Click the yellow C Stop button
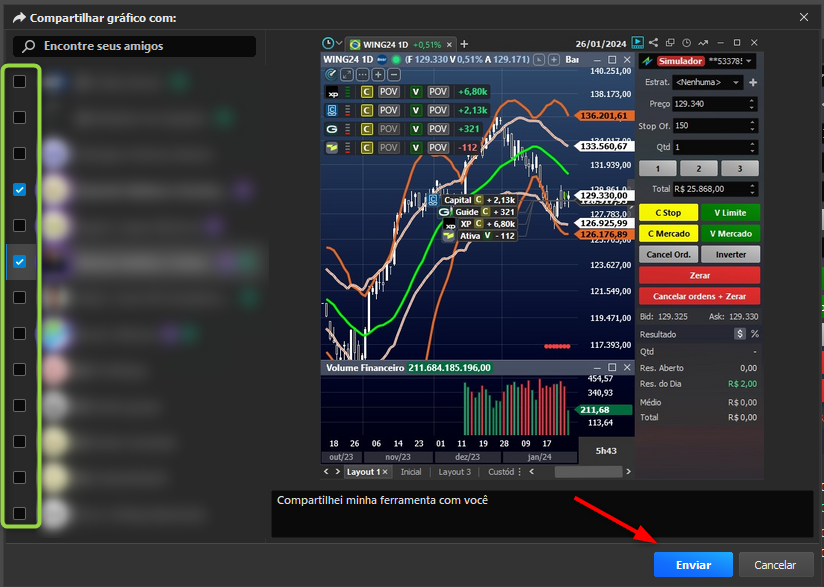 [668, 212]
